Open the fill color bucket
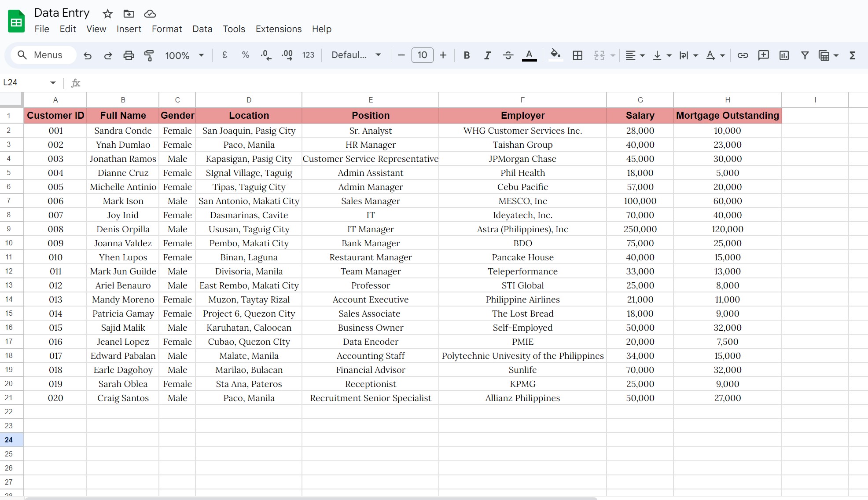868x500 pixels. [x=555, y=55]
